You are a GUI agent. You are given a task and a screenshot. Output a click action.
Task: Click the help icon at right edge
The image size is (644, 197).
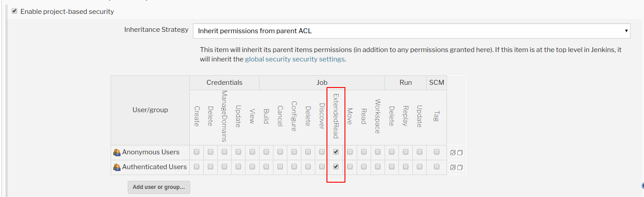642,186
